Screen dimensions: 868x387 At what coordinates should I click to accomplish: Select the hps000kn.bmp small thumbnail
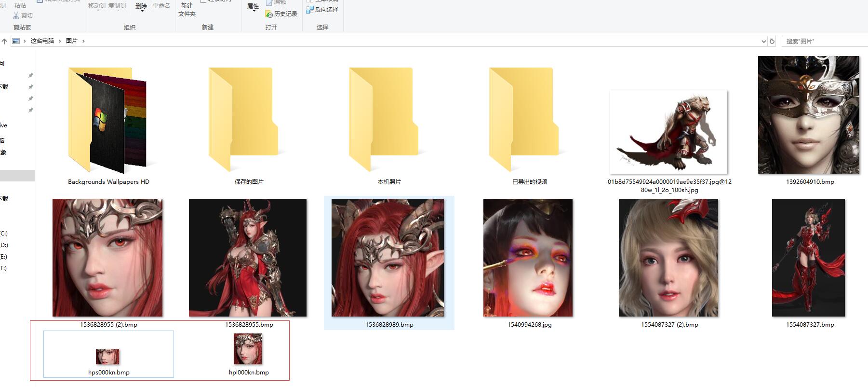point(108,357)
